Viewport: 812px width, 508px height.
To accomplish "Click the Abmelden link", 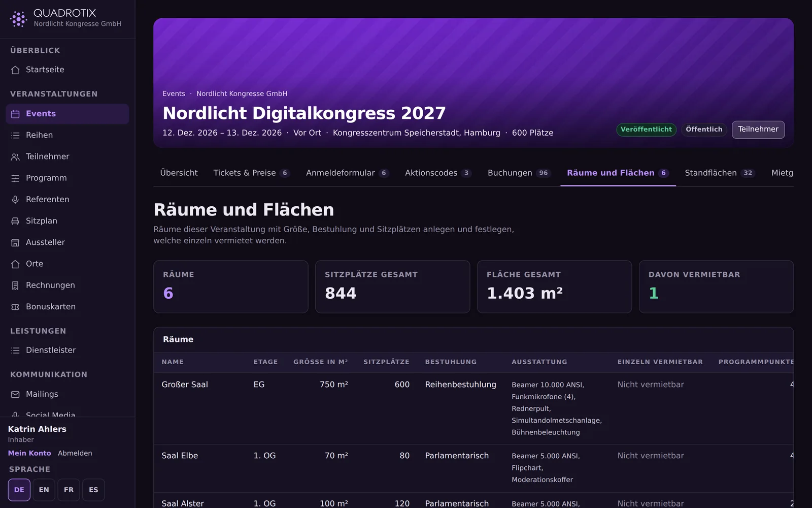I will pyautogui.click(x=75, y=453).
